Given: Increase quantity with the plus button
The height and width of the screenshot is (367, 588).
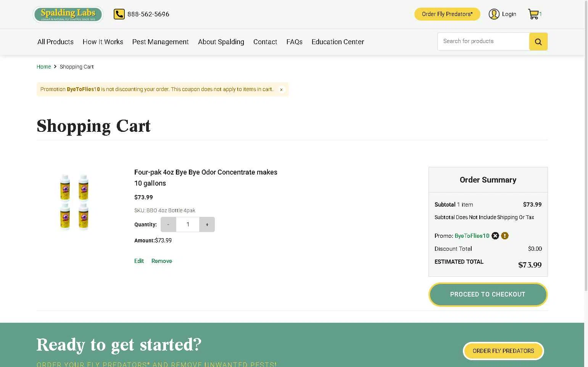Looking at the screenshot, I should (x=207, y=224).
